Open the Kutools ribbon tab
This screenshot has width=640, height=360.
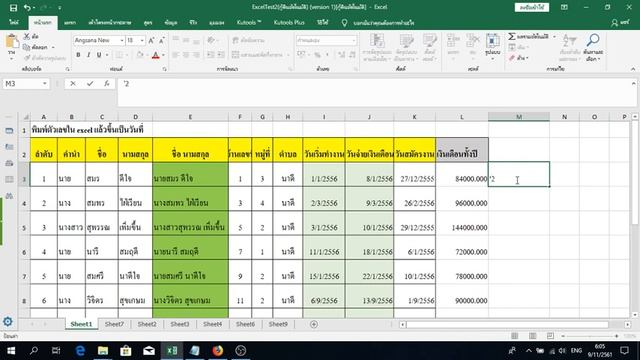[249, 23]
